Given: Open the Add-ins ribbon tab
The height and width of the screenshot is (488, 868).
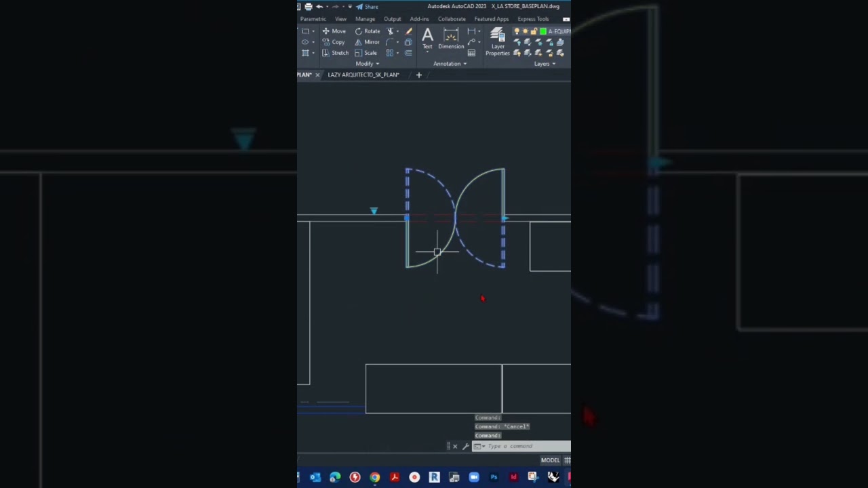Looking at the screenshot, I should click(x=419, y=19).
